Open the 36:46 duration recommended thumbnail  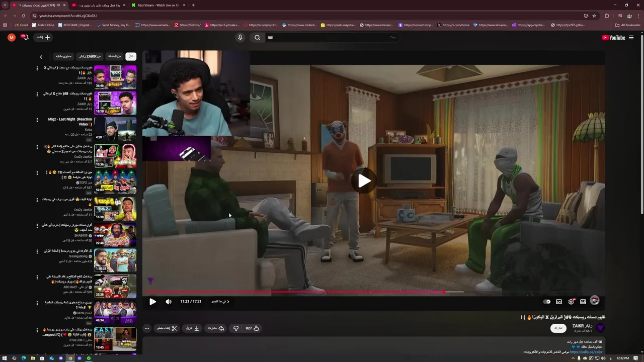click(x=115, y=77)
